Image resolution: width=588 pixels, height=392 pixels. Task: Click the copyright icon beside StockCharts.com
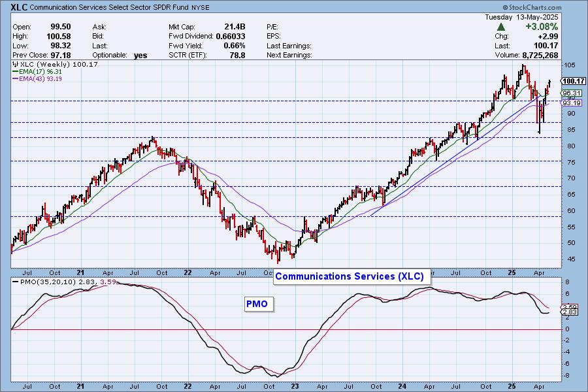click(505, 7)
